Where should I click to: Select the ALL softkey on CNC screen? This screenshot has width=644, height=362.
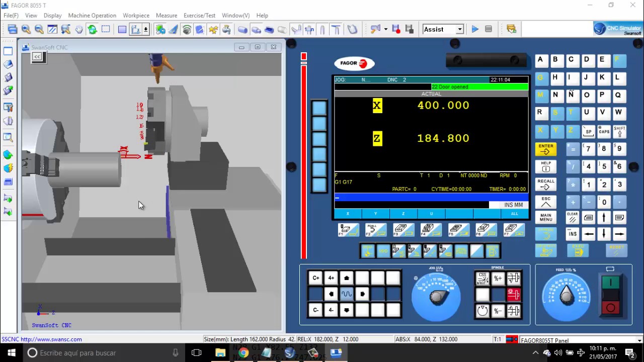[515, 214]
